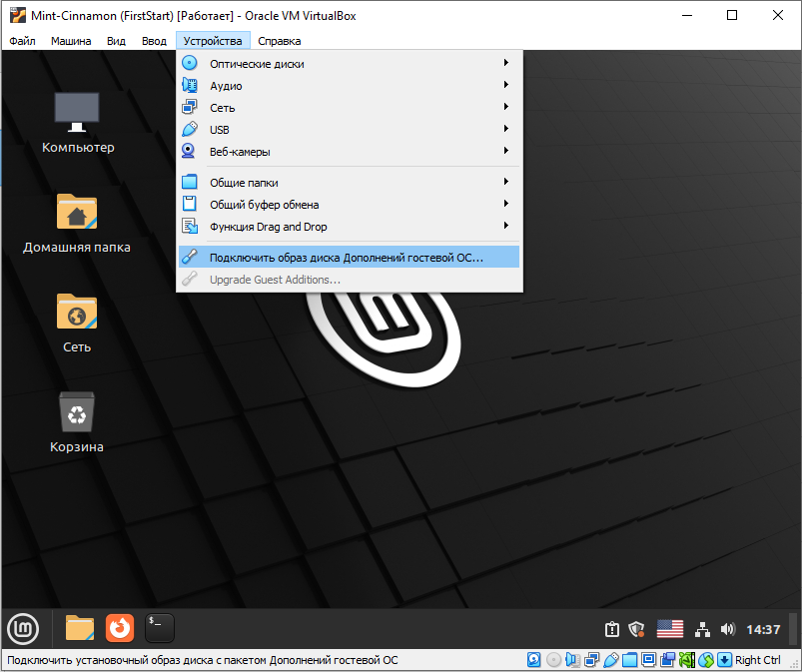The width and height of the screenshot is (802, 672).
Task: Open the Файл menu
Action: coord(22,41)
